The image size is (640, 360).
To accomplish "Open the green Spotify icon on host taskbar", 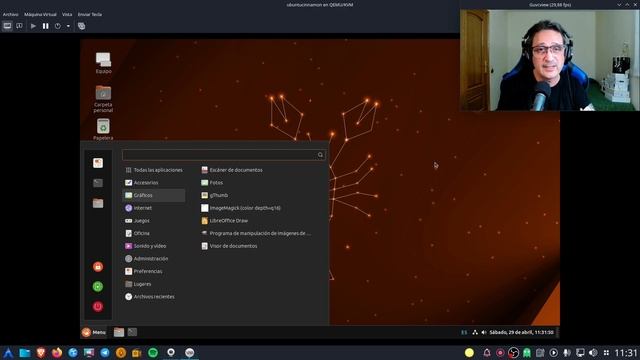I will pos(153,353).
